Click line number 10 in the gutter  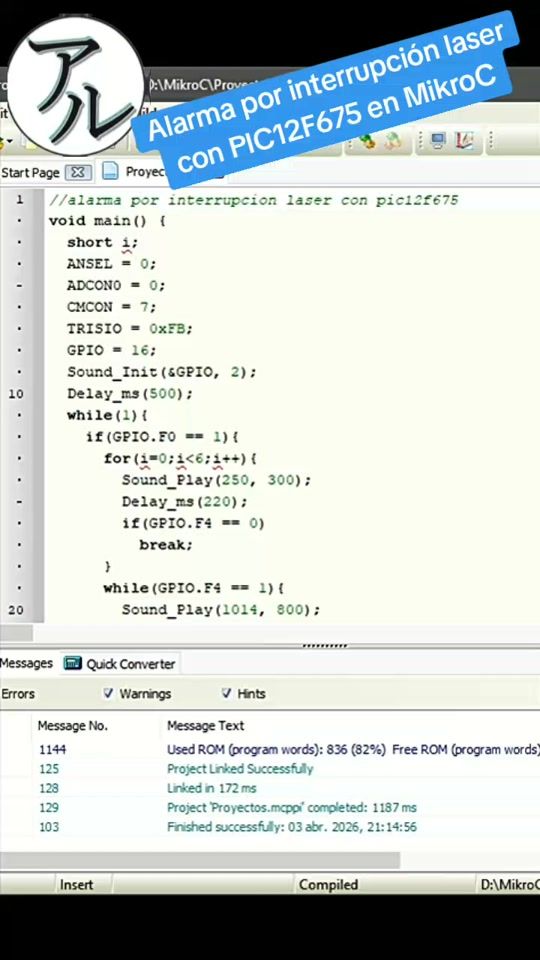(x=16, y=394)
